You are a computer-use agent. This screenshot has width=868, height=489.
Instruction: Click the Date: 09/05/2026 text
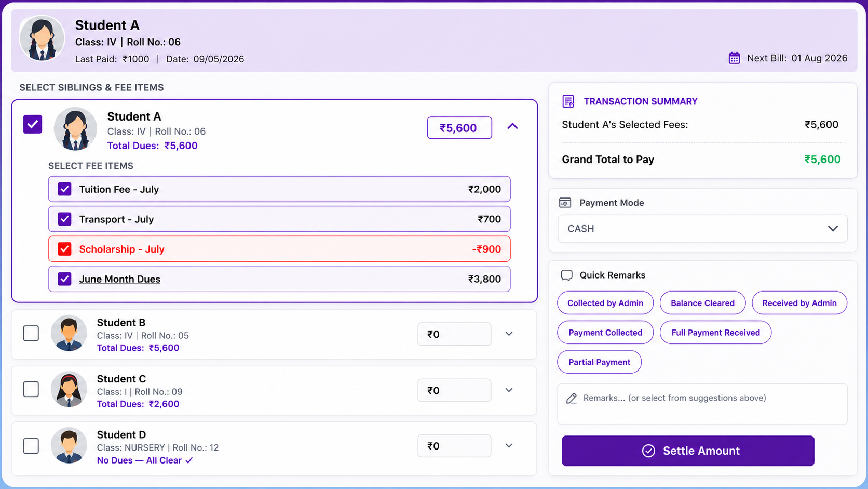205,59
